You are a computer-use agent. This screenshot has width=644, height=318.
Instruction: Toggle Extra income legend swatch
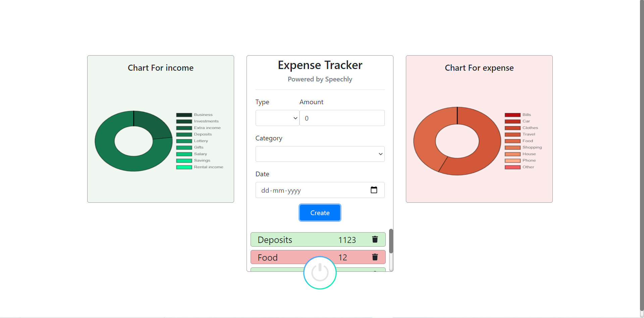[184, 128]
